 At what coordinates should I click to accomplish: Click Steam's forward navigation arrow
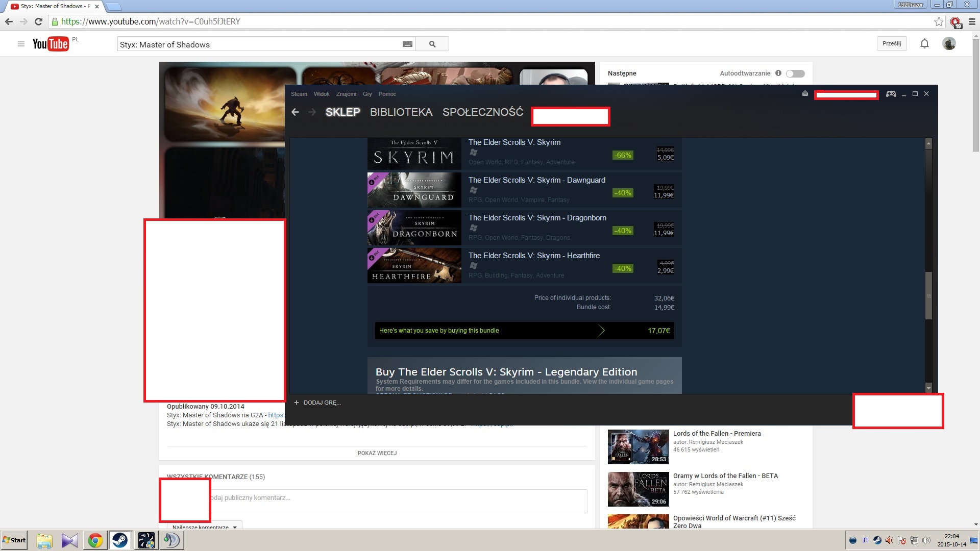click(312, 112)
